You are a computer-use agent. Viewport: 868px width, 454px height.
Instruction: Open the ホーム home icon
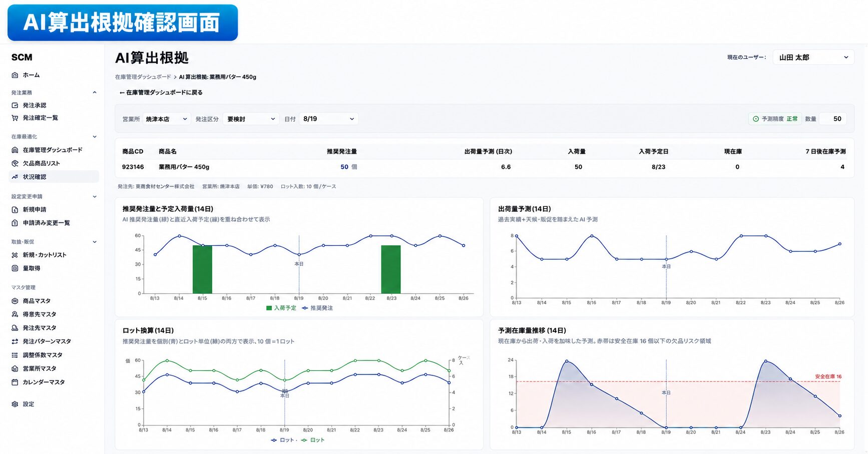15,75
